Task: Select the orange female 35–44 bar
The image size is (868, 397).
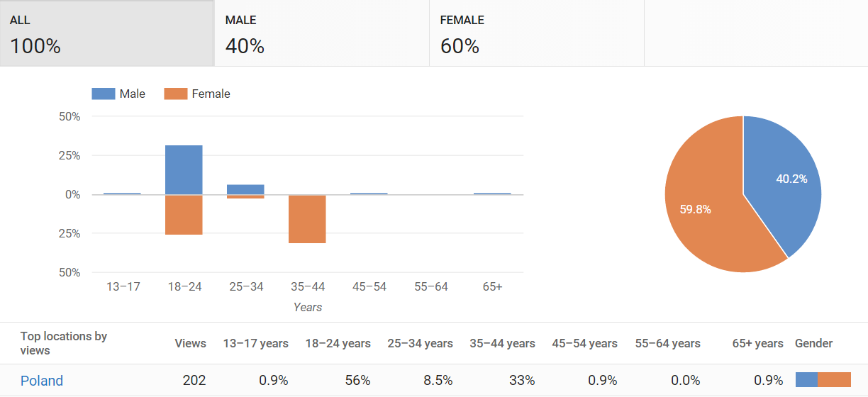Action: 307,219
